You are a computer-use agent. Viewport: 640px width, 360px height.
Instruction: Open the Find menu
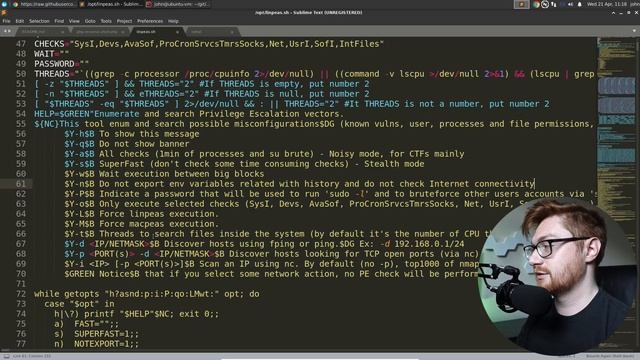pyautogui.click(x=59, y=21)
